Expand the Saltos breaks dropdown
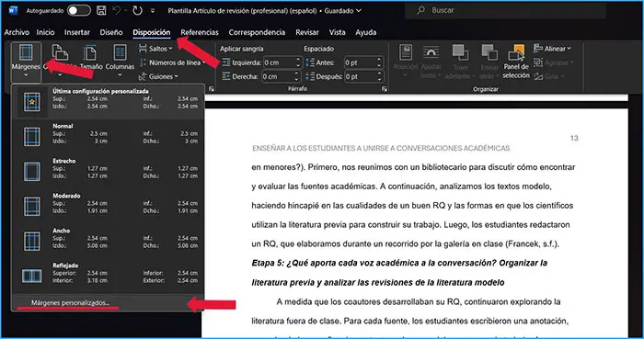The image size is (644, 339). tap(155, 49)
